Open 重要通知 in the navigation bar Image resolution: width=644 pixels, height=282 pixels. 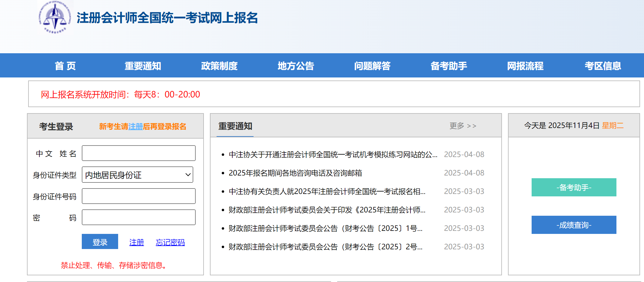point(143,66)
